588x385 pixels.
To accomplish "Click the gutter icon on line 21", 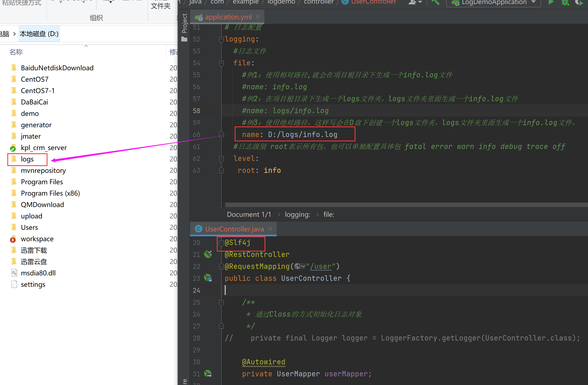I will point(208,254).
